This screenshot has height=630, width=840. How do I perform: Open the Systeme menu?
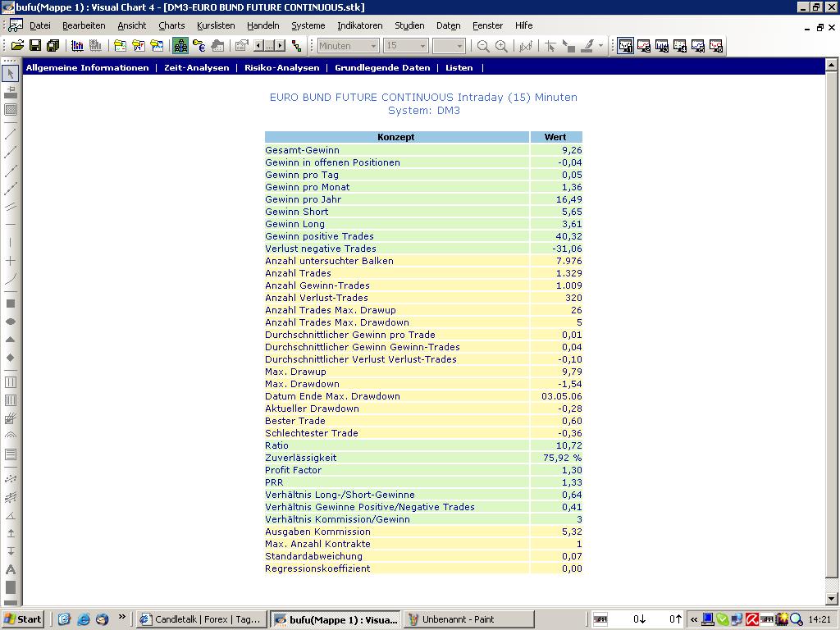click(x=308, y=25)
